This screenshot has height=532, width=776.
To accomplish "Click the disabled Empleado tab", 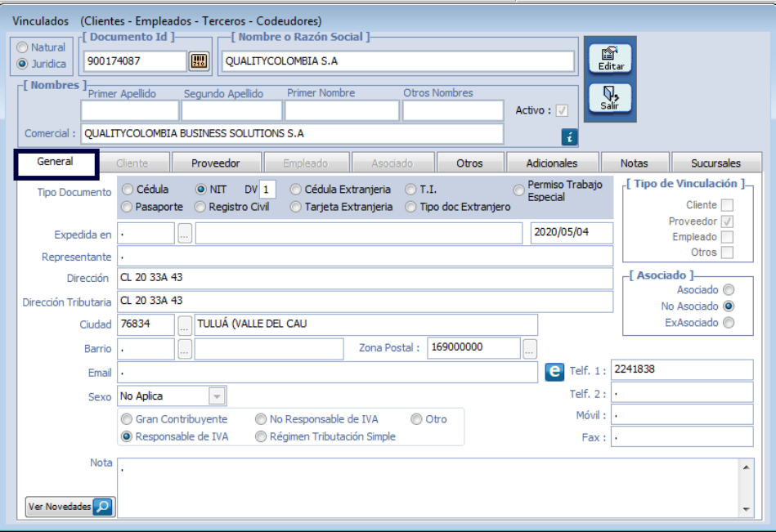I will click(305, 163).
